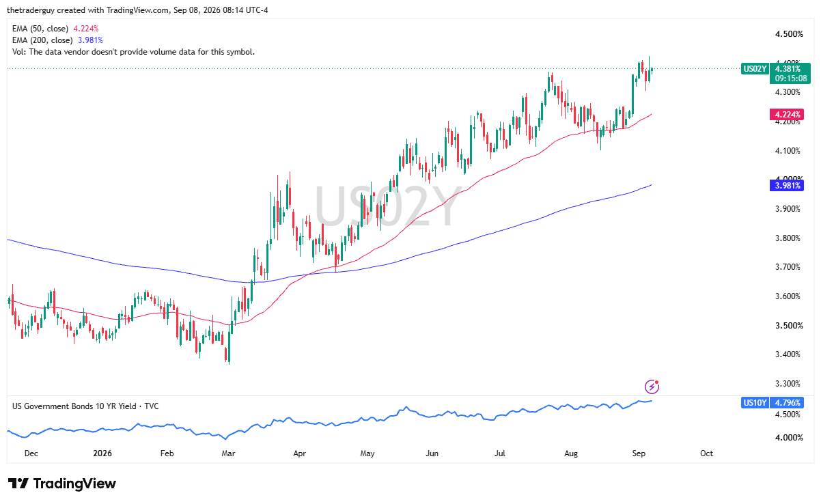
Task: Click the 09:15:08 countdown timer
Action: 792,78
